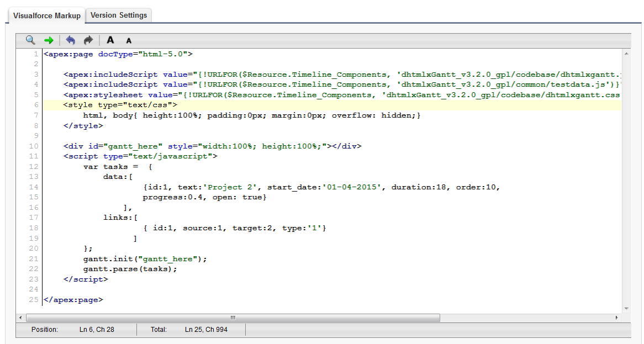Click the apex:page opening tag on line 1
The image size is (644, 344).
pos(118,54)
